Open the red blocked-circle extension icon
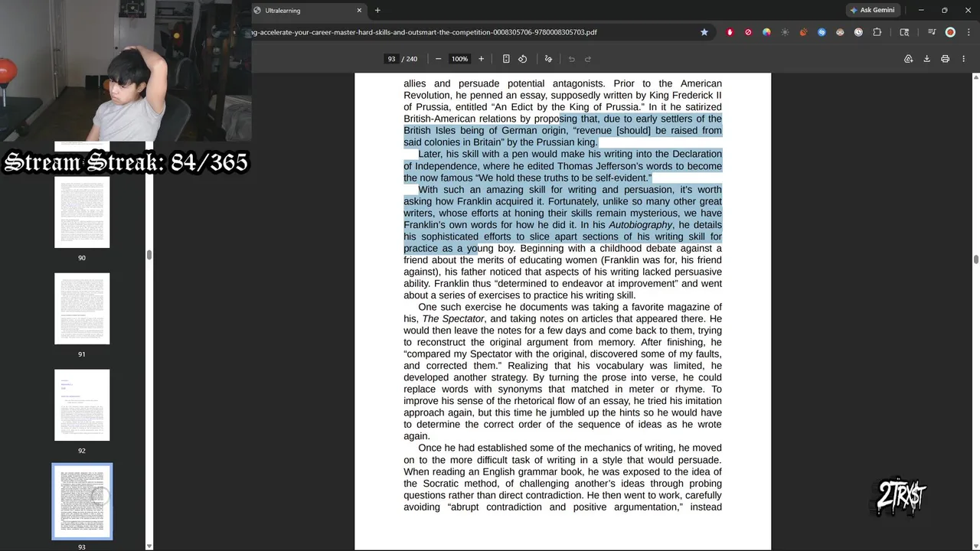 point(748,32)
